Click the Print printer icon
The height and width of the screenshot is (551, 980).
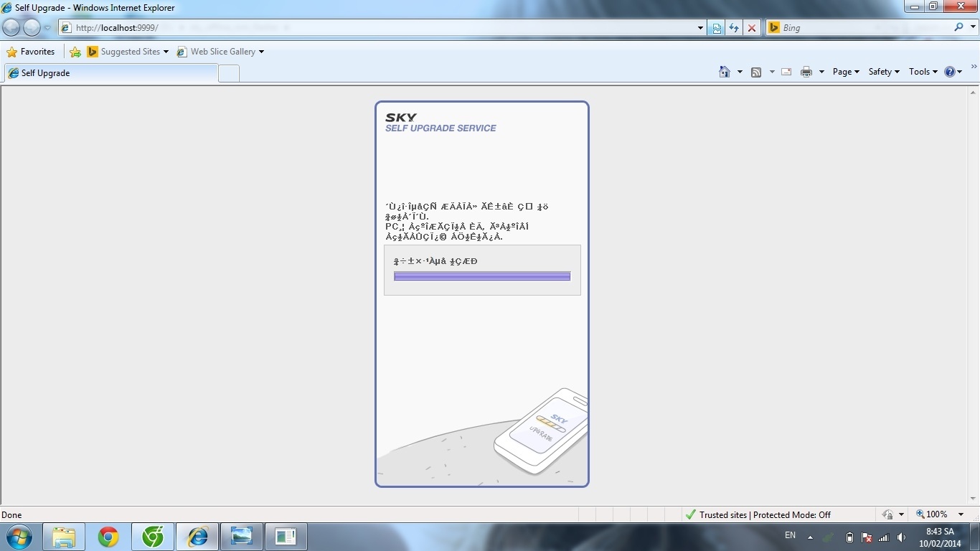point(806,72)
